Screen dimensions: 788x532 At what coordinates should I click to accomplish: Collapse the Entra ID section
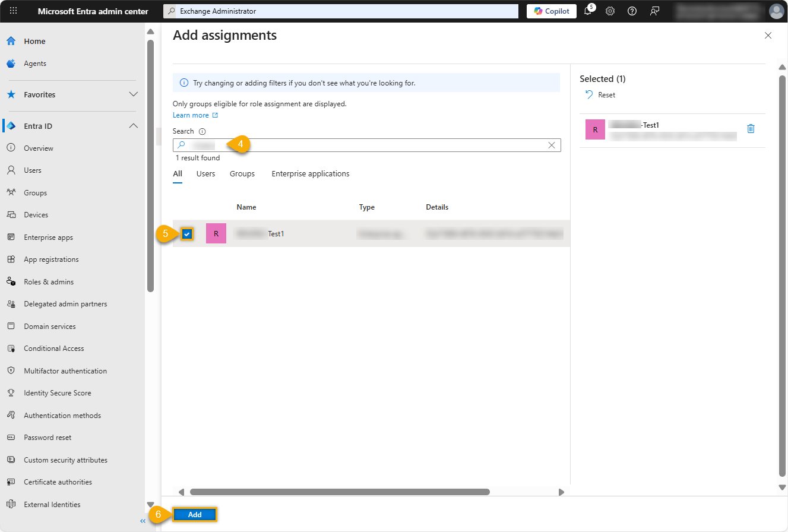pyautogui.click(x=134, y=126)
